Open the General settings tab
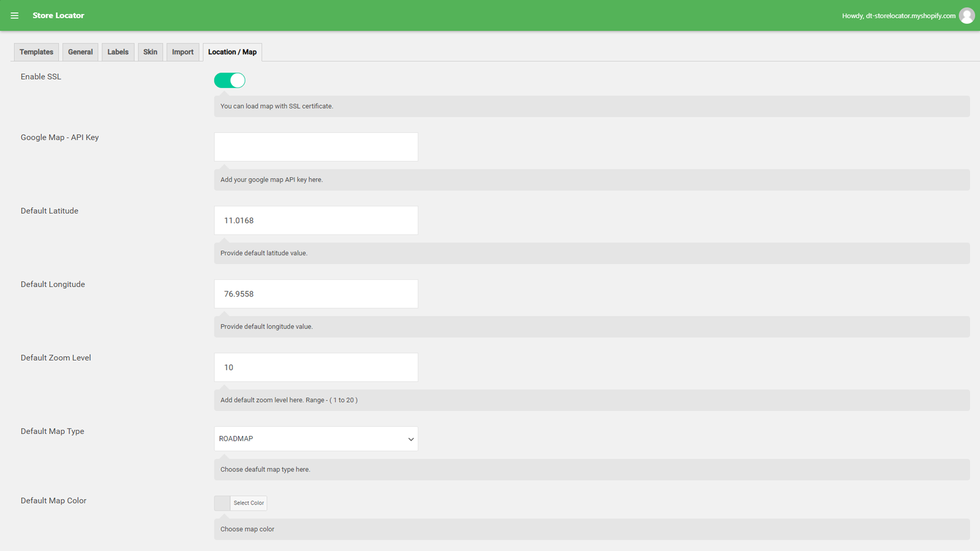The width and height of the screenshot is (980, 551). (80, 52)
